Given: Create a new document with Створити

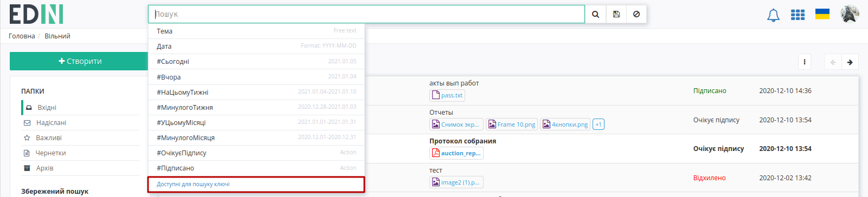Looking at the screenshot, I should 79,61.
